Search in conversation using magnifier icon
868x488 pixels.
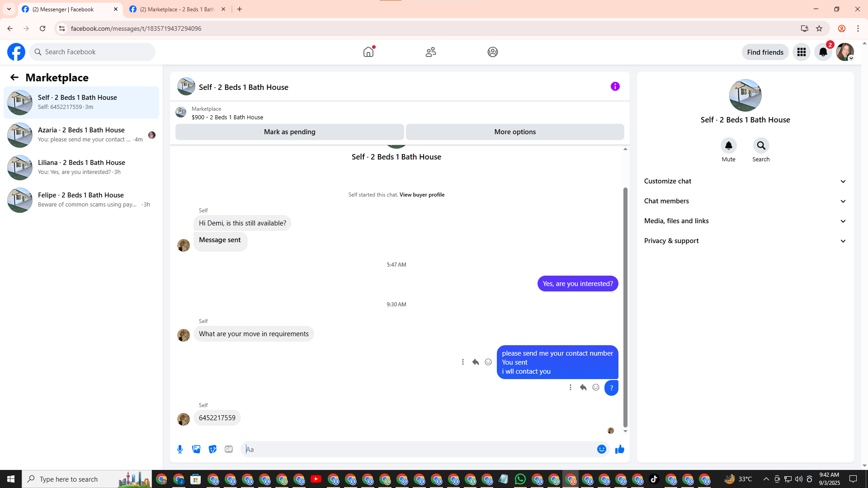click(761, 145)
